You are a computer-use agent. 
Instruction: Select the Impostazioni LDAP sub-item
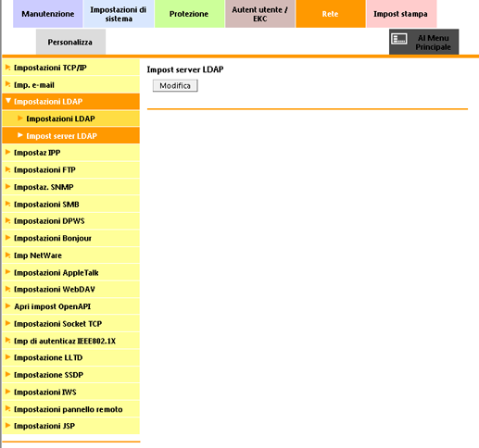click(70, 118)
